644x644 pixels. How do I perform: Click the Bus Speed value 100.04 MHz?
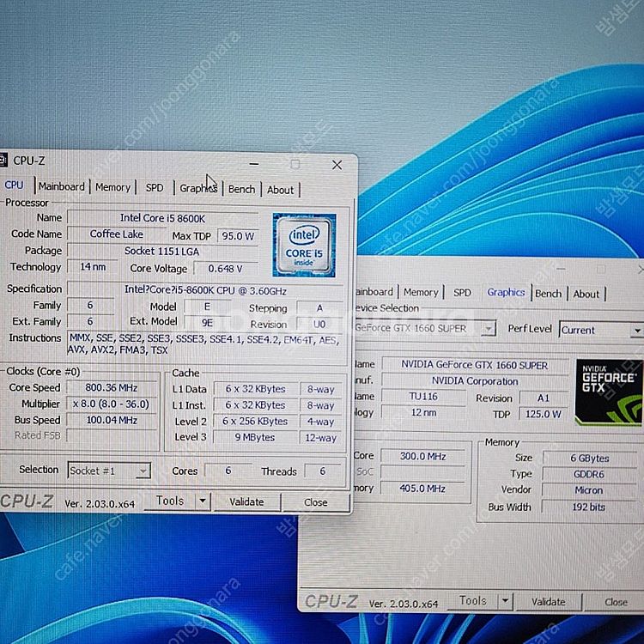click(112, 420)
